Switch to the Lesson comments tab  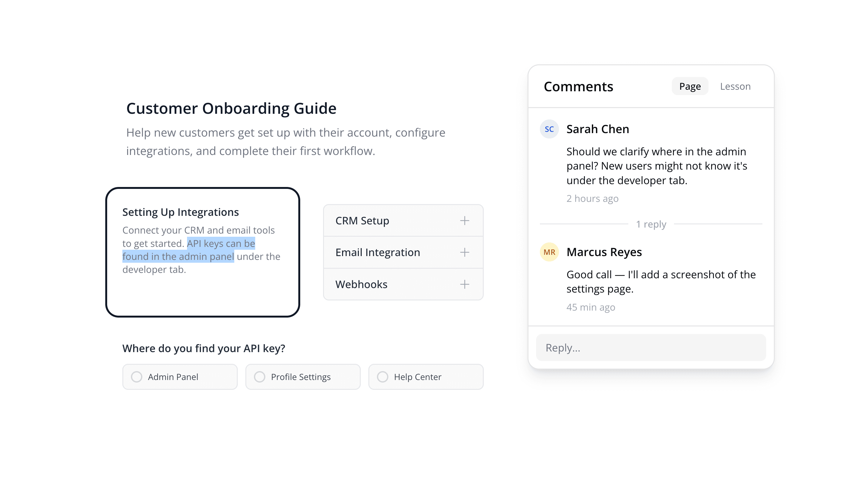735,86
